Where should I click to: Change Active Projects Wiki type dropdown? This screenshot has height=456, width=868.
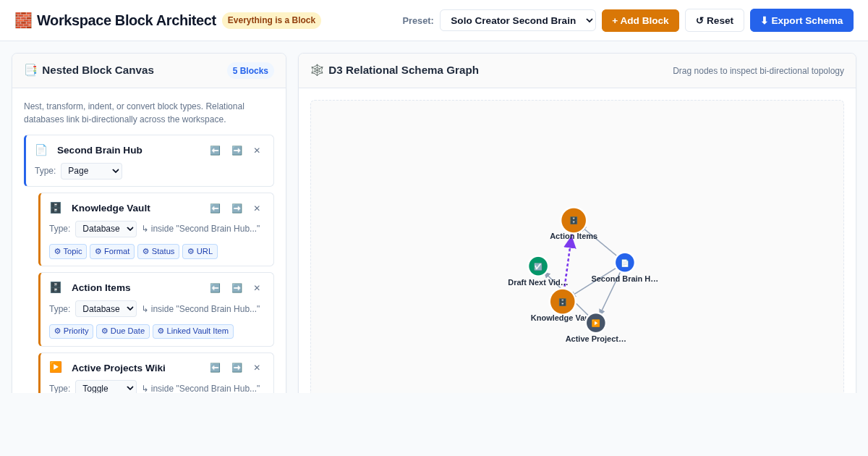tap(106, 388)
